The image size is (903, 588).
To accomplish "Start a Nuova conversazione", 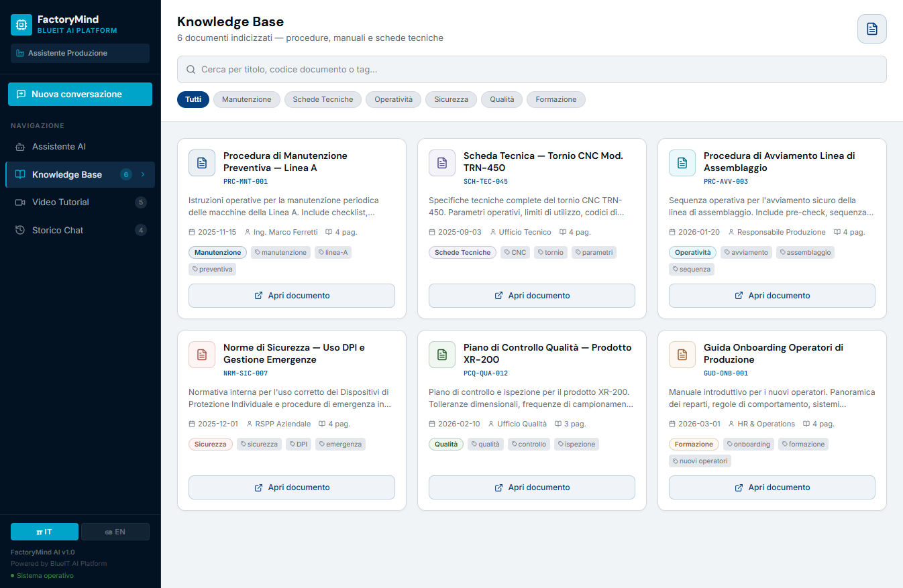I will [x=80, y=94].
